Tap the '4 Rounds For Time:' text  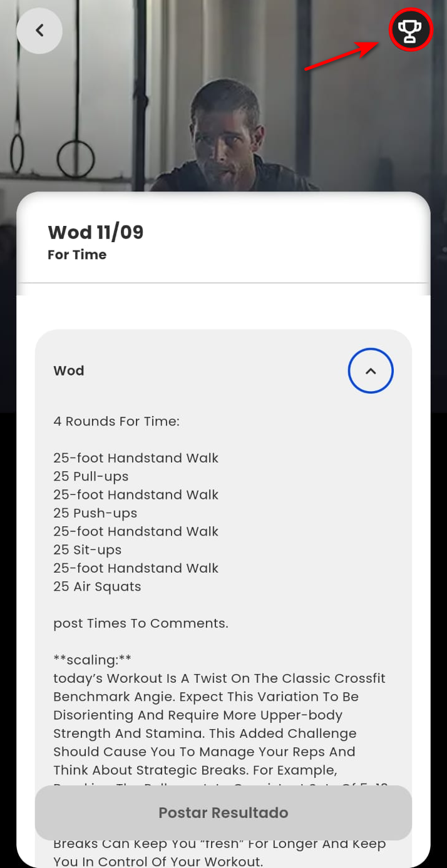[116, 421]
